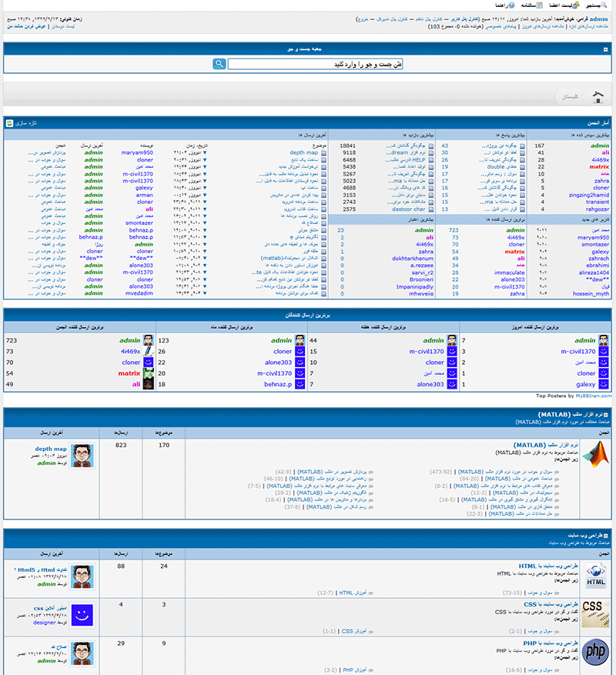Collapse the search box panel
The height and width of the screenshot is (675, 616).
[605, 49]
